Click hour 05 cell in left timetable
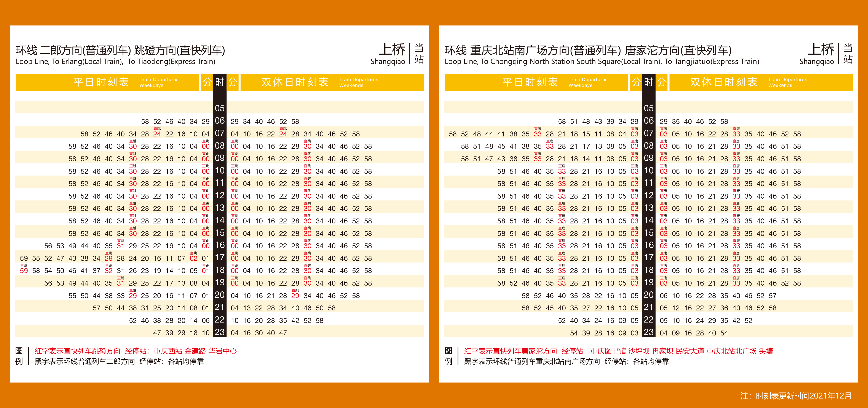This screenshot has width=868, height=408. click(x=220, y=108)
